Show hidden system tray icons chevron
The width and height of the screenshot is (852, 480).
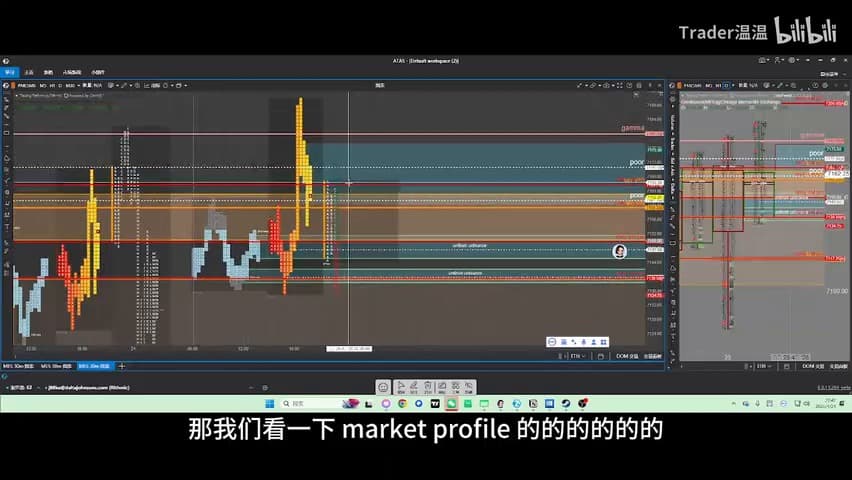(734, 403)
